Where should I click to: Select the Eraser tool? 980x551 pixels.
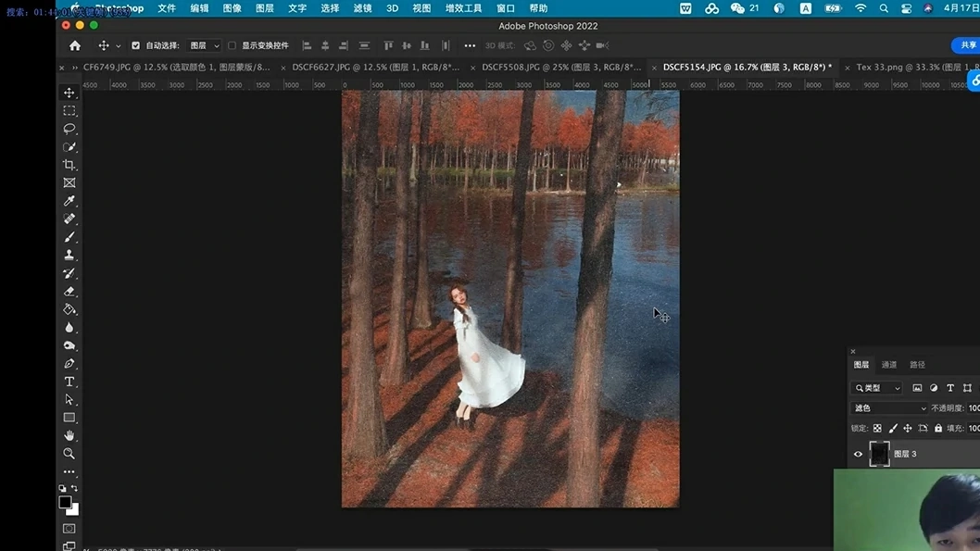click(x=69, y=292)
